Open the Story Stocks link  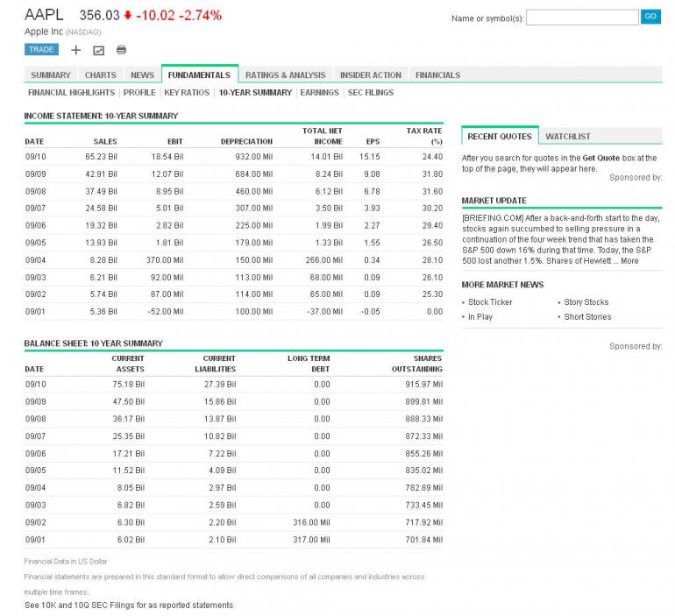pos(586,302)
